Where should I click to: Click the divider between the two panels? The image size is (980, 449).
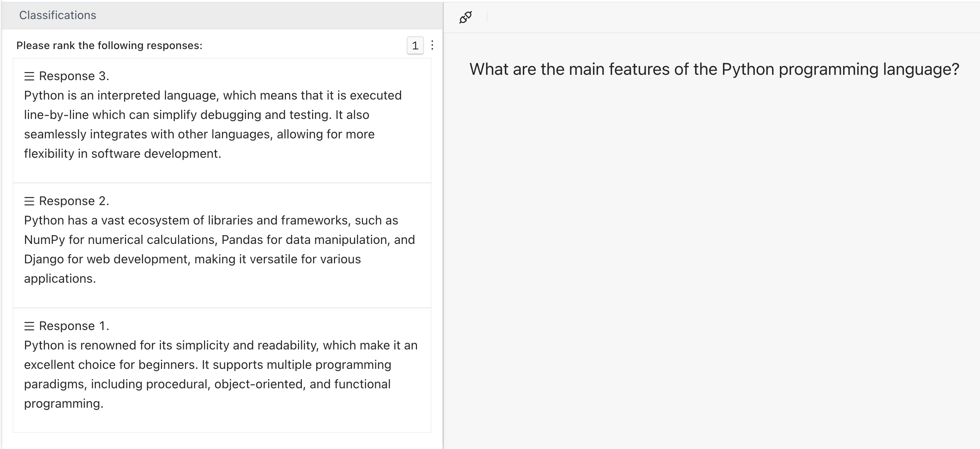click(x=443, y=228)
